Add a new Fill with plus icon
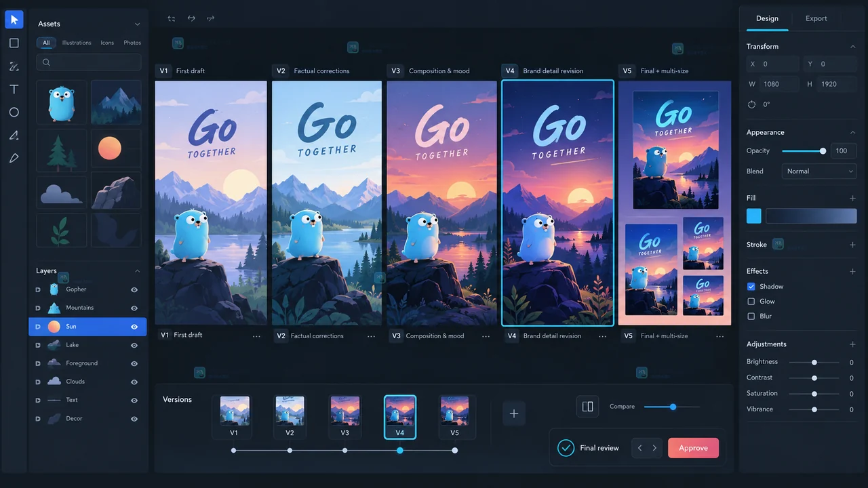 [852, 198]
